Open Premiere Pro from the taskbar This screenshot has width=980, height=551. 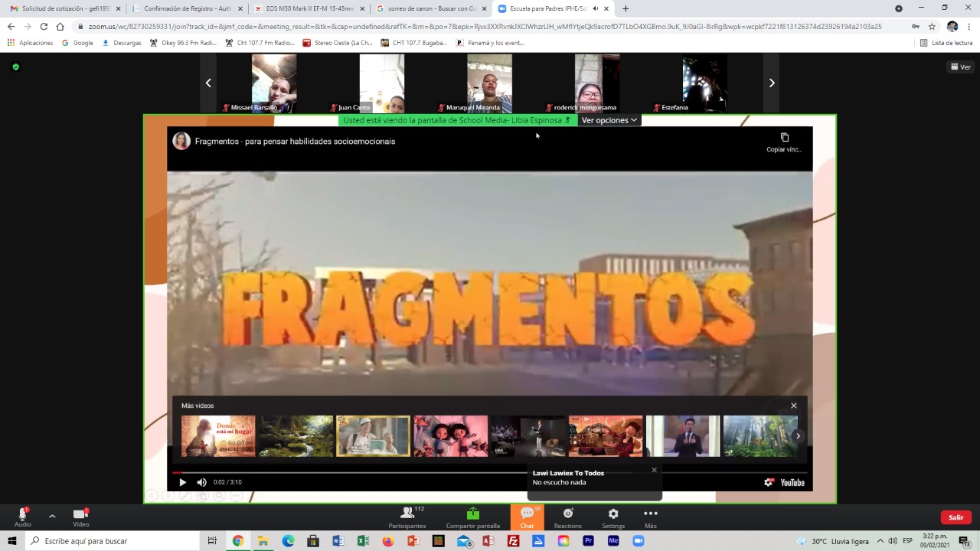(588, 541)
